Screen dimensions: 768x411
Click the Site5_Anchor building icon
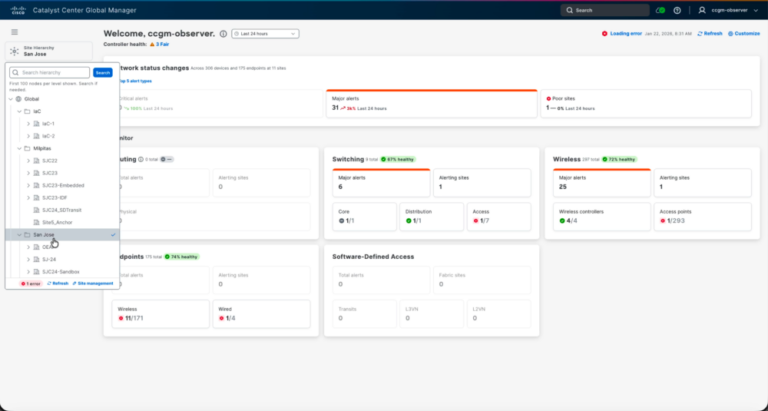[x=36, y=222]
